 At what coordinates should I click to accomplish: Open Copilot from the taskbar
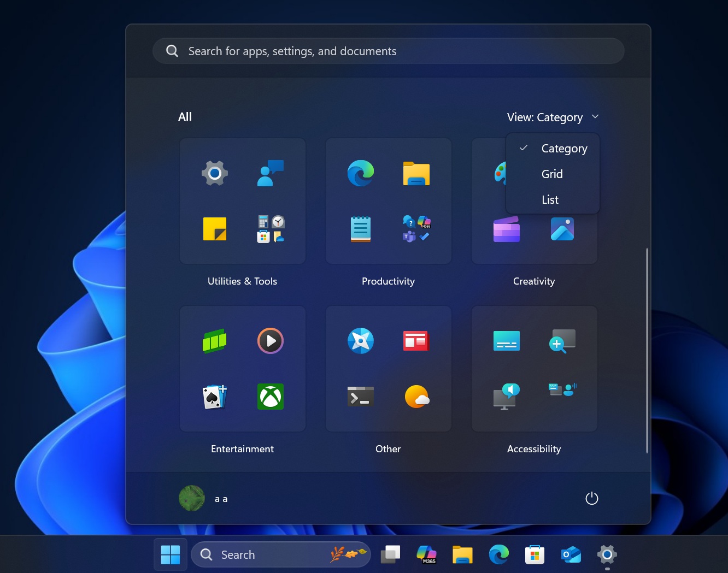[426, 554]
